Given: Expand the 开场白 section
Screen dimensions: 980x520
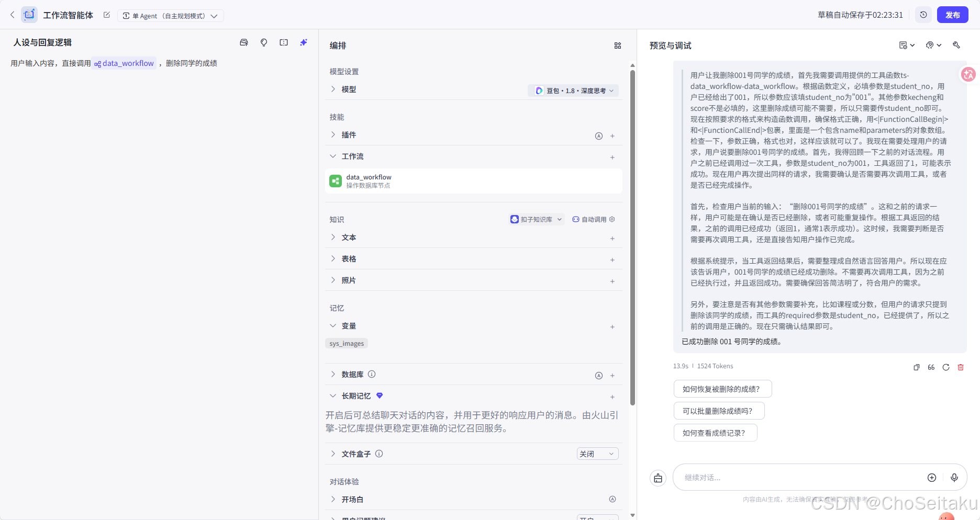Looking at the screenshot, I should point(333,500).
